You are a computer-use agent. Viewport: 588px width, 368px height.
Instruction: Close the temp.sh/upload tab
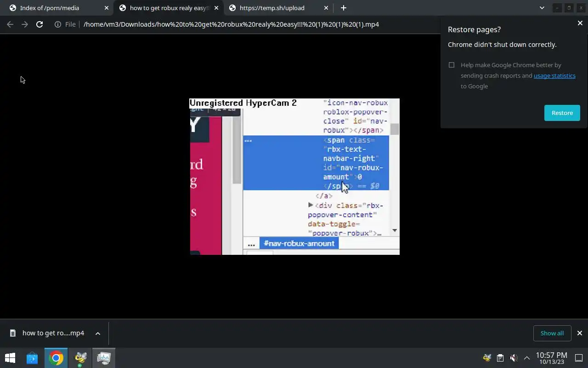tap(326, 8)
